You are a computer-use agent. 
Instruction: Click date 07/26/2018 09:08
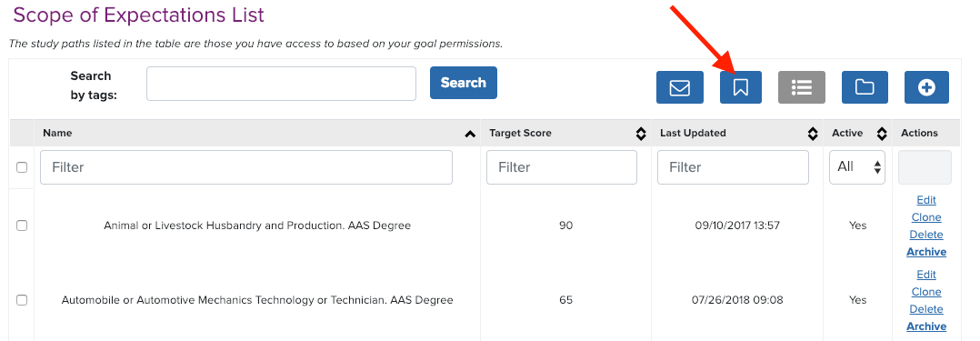click(x=737, y=300)
